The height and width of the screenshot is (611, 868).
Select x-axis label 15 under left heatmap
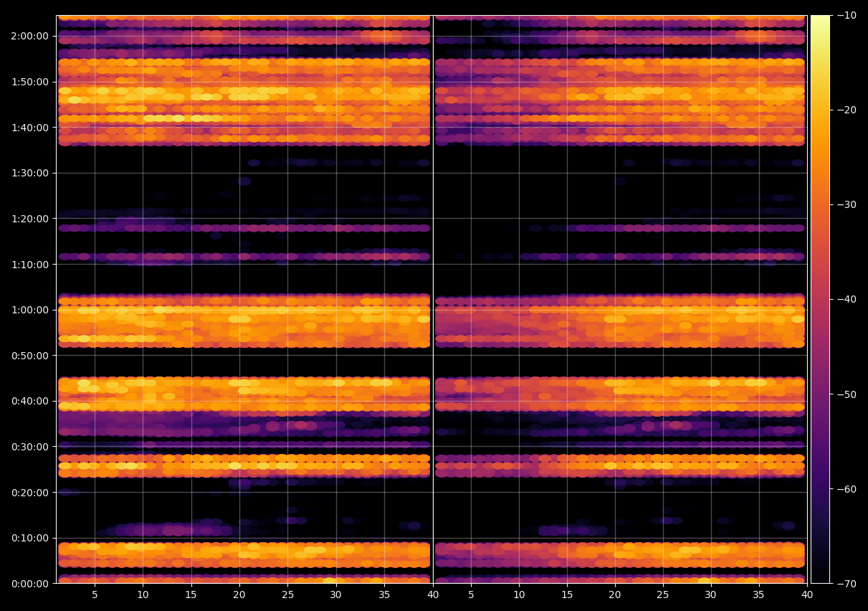[191, 595]
